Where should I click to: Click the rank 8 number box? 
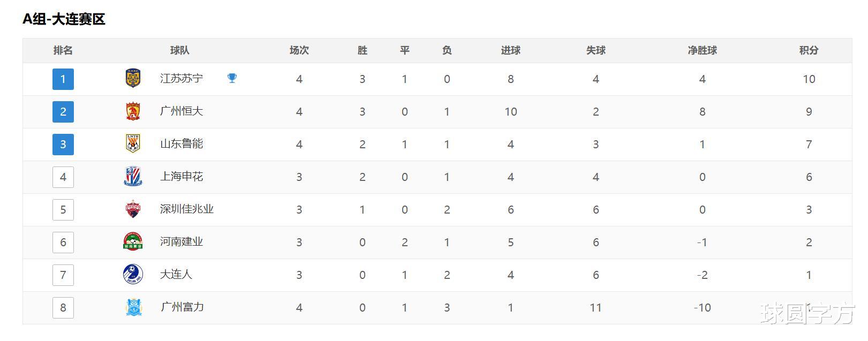point(63,308)
